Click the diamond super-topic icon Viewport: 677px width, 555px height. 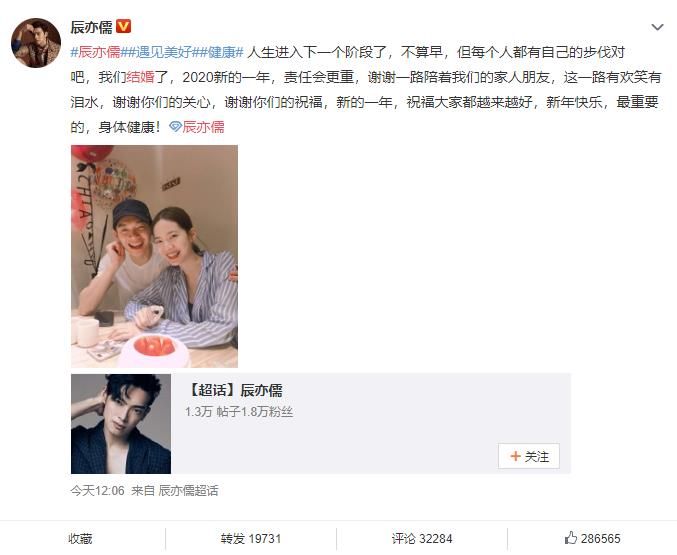coord(175,127)
